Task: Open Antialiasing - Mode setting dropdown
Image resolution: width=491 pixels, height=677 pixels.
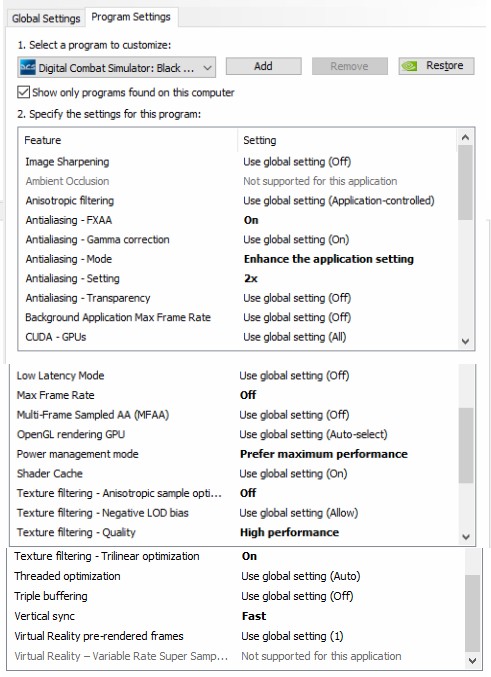Action: pyautogui.click(x=329, y=259)
